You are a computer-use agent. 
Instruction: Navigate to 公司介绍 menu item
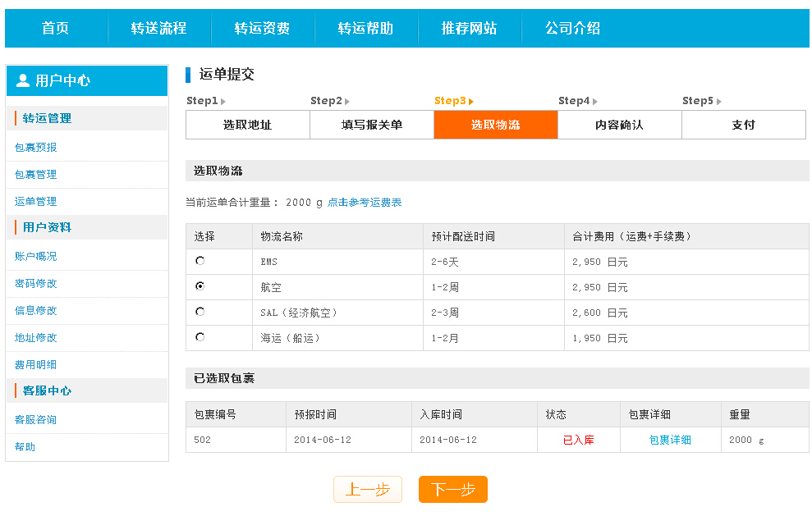click(572, 27)
